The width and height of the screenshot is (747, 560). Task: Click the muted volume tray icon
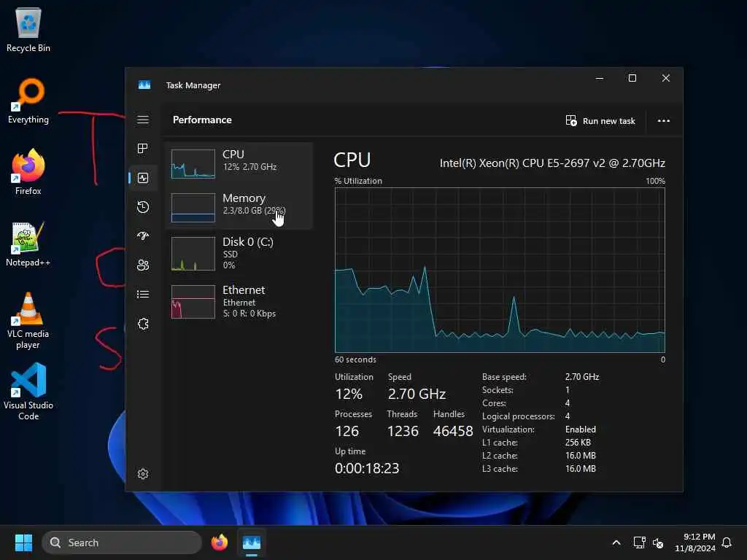pos(658,542)
